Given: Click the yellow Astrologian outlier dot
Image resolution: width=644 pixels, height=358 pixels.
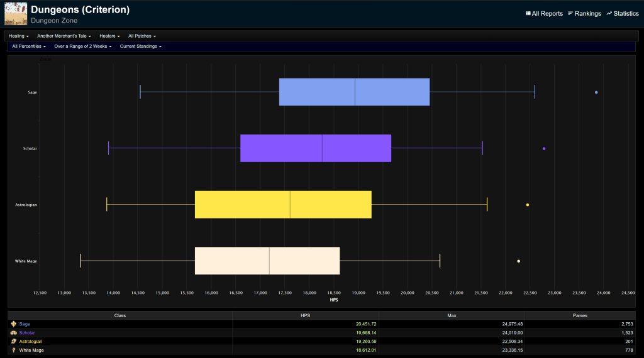Looking at the screenshot, I should pos(527,205).
